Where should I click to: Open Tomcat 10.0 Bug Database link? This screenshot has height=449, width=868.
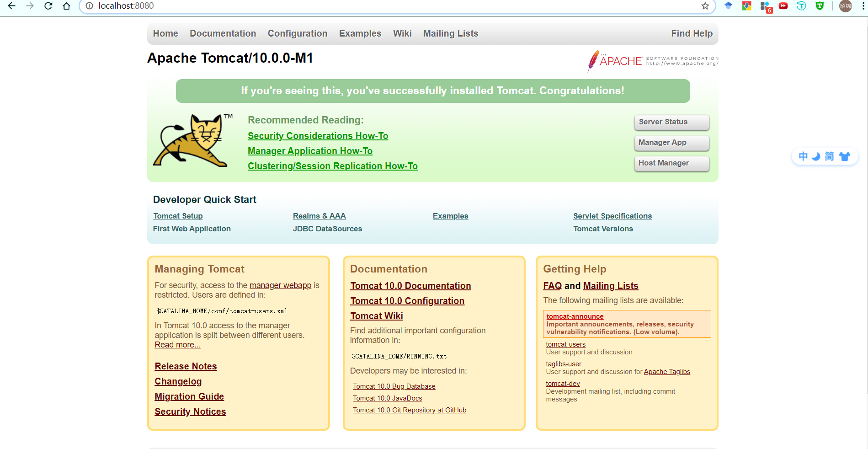pyautogui.click(x=394, y=386)
